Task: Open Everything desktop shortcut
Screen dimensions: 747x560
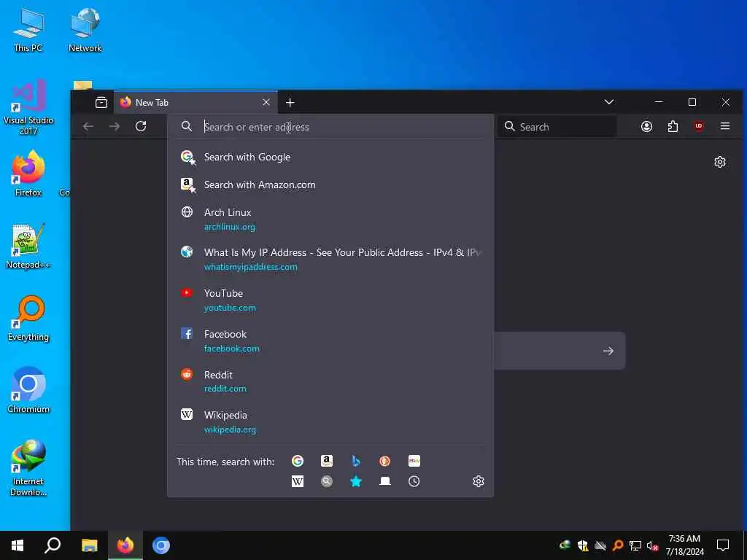Action: pos(28,318)
